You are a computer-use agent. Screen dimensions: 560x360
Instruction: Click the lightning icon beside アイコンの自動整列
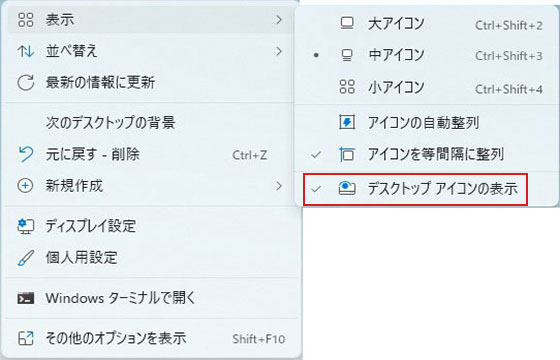point(347,122)
